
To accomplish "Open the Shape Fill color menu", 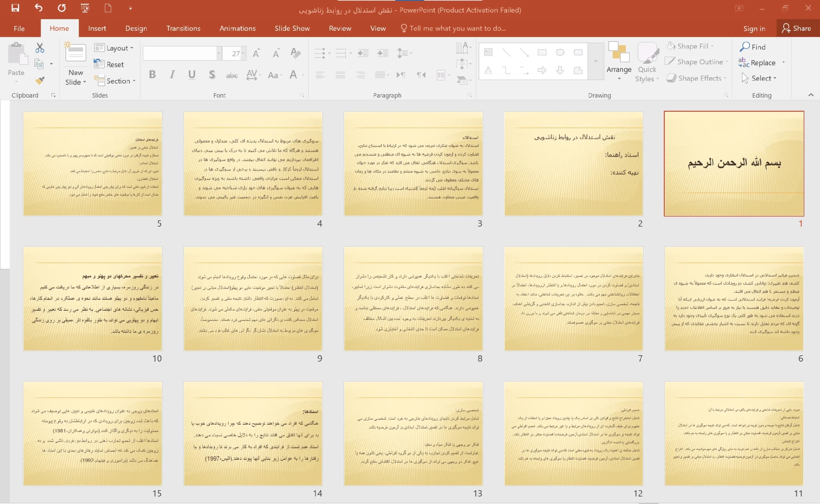I will (690, 46).
